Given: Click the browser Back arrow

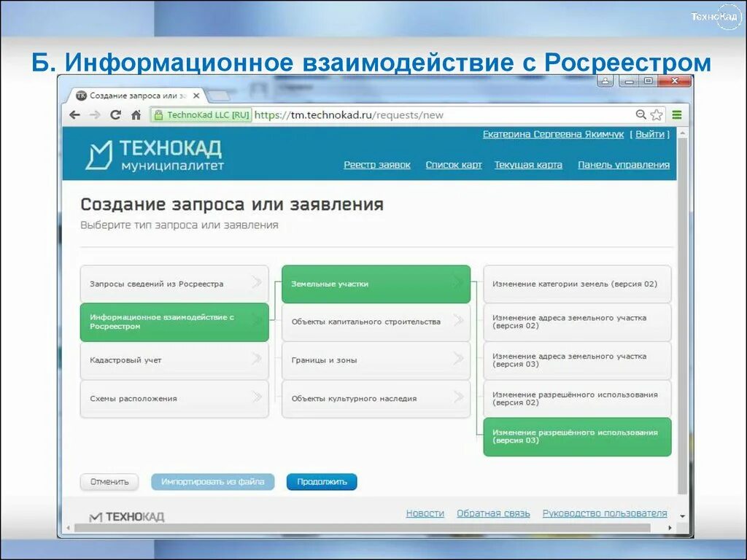Looking at the screenshot, I should [74, 114].
